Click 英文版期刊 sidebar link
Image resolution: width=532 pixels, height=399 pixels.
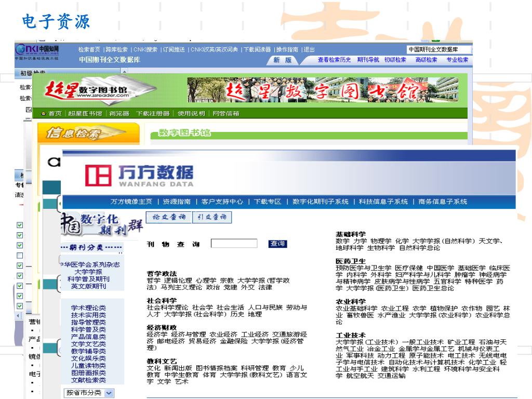tap(88, 286)
